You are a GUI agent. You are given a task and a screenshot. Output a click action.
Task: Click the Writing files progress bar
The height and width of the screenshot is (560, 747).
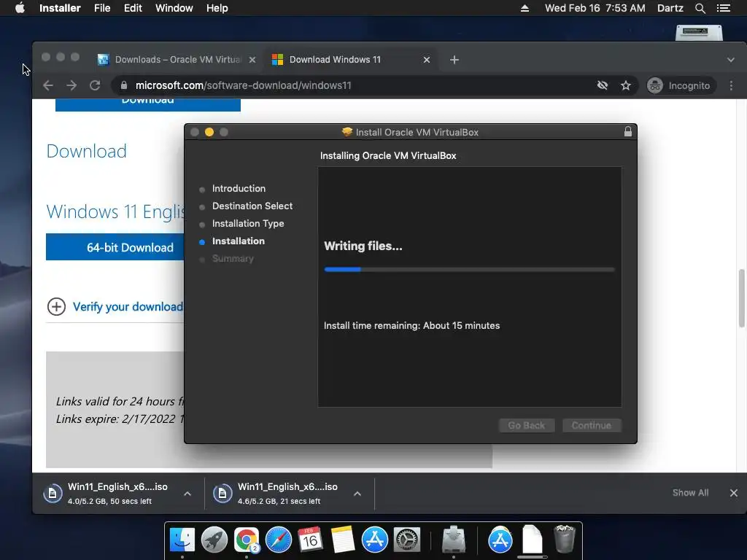click(x=469, y=270)
